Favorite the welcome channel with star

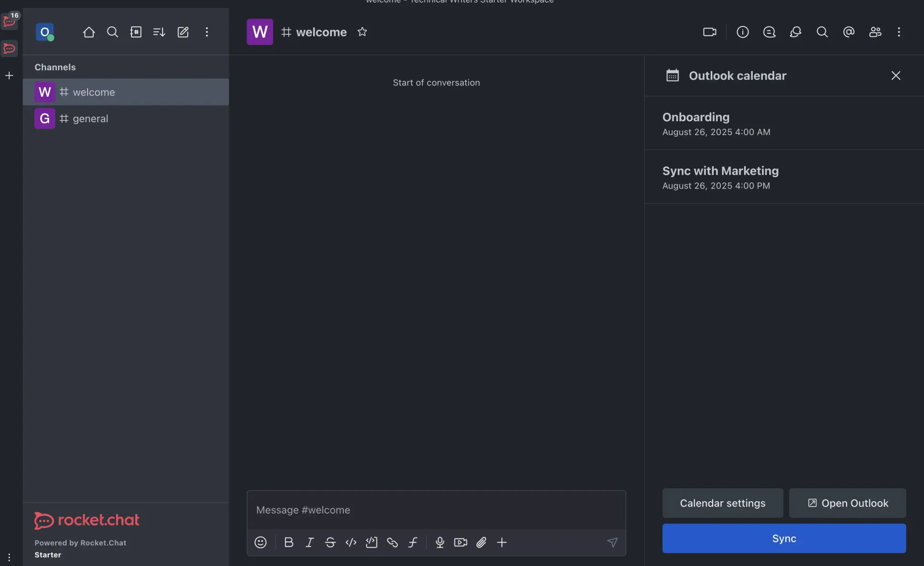[x=362, y=32]
